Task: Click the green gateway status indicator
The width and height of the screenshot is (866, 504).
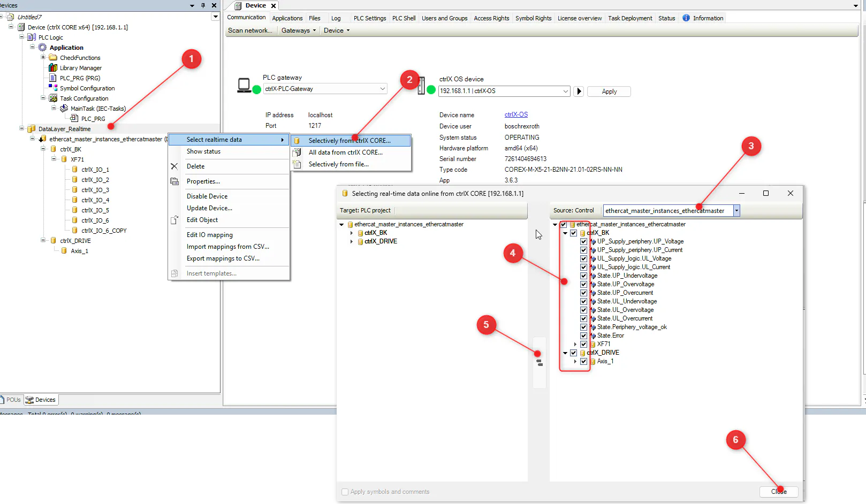Action: 256,89
